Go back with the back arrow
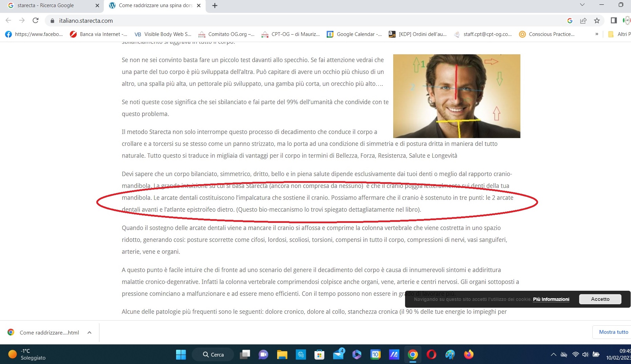The image size is (631, 364). tap(8, 20)
